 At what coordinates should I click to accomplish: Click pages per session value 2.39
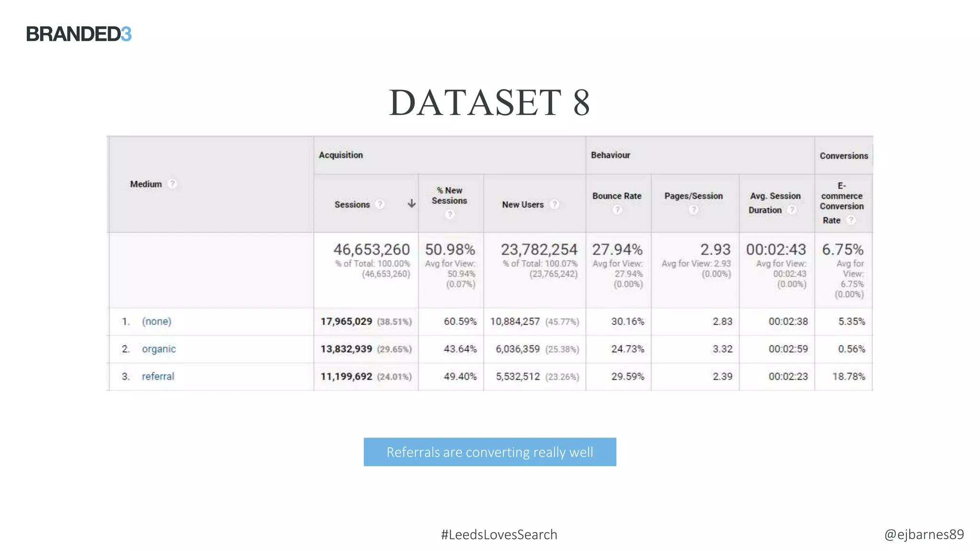pyautogui.click(x=722, y=376)
